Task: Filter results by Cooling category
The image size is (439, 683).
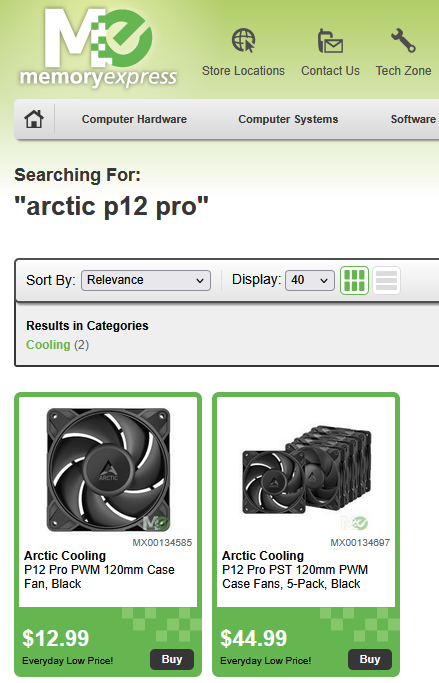Action: click(x=48, y=345)
